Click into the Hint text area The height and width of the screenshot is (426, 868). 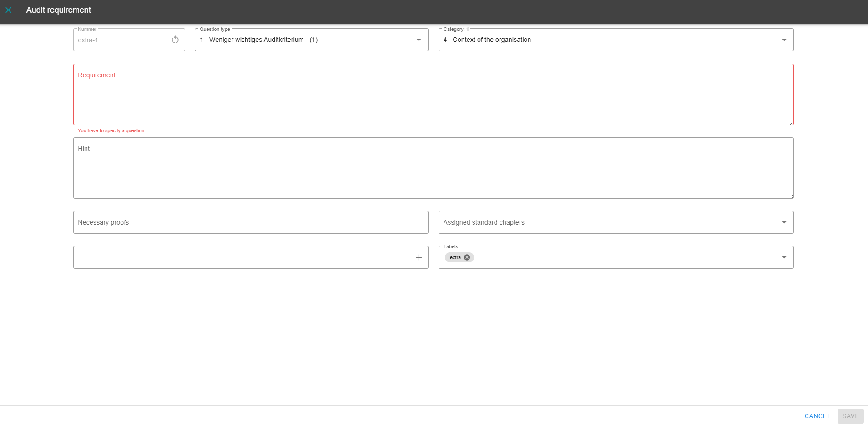coord(433,170)
